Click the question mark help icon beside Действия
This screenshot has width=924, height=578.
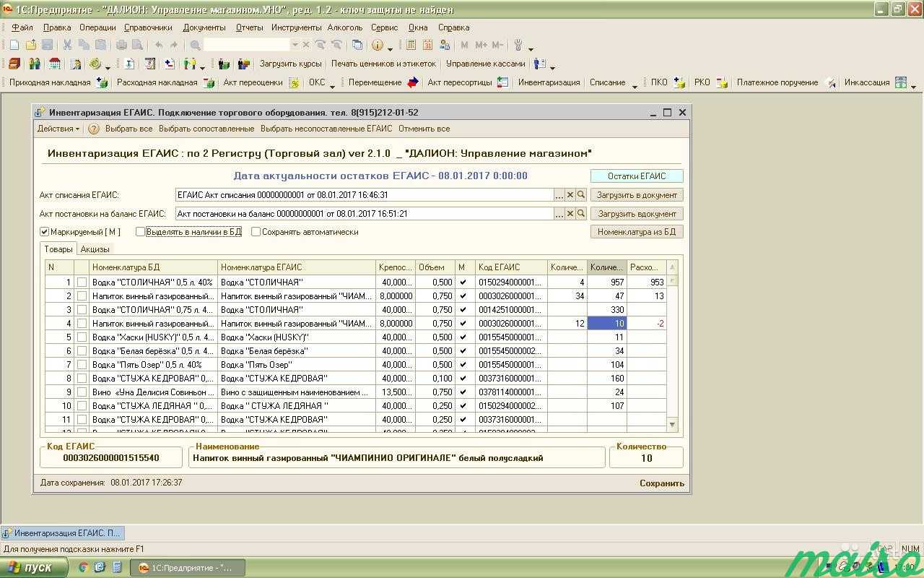coord(93,129)
